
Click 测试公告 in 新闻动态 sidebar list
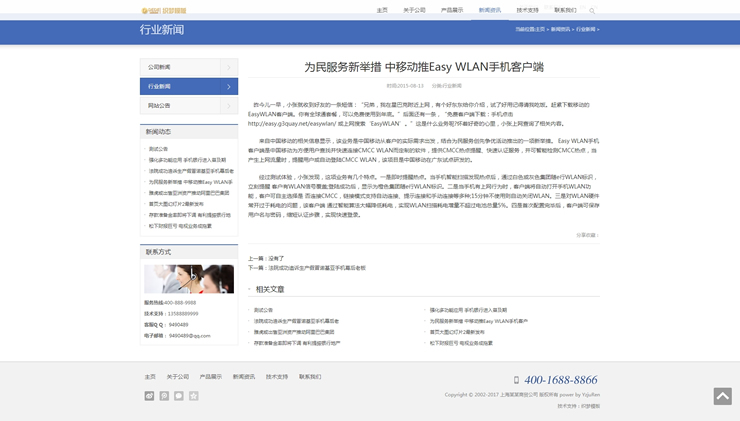pos(158,149)
